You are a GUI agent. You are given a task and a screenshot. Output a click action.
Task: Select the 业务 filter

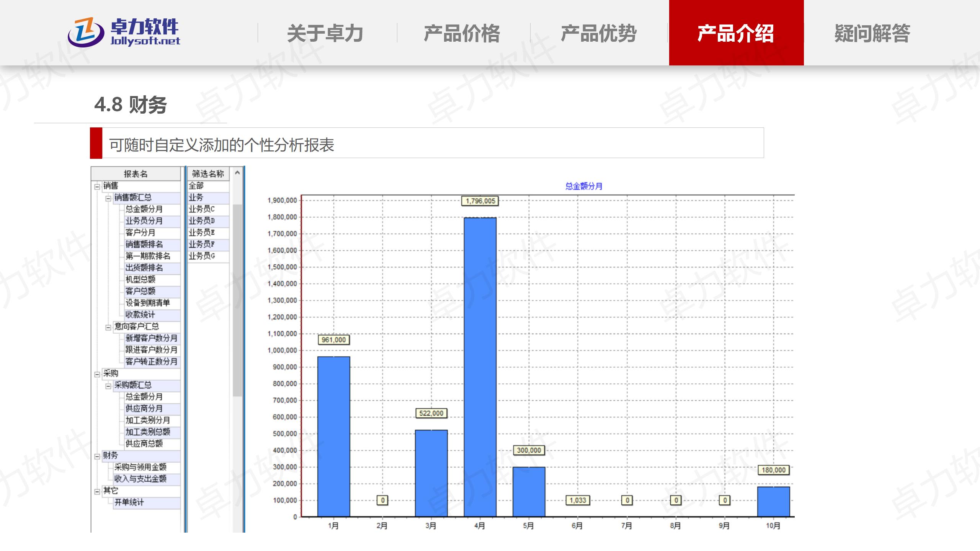click(208, 198)
